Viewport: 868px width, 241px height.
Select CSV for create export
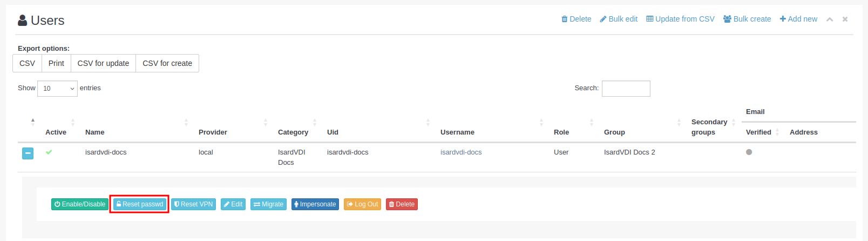(x=167, y=63)
